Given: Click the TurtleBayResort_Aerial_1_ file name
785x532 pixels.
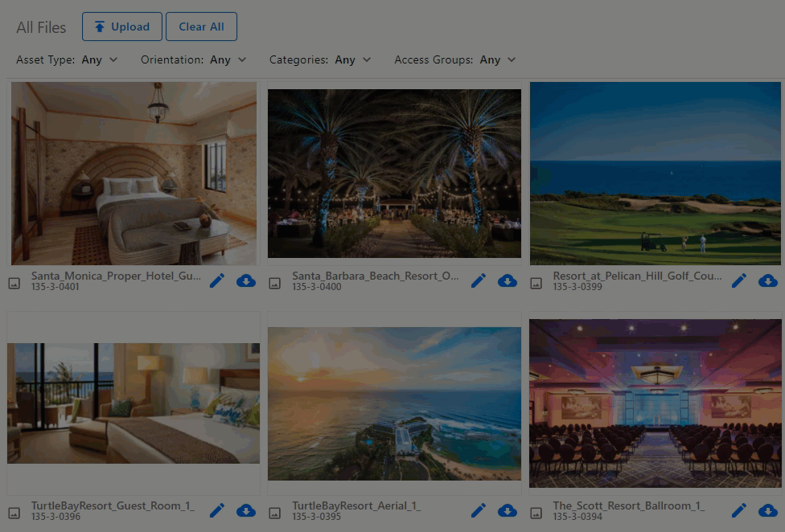Looking at the screenshot, I should [x=356, y=505].
